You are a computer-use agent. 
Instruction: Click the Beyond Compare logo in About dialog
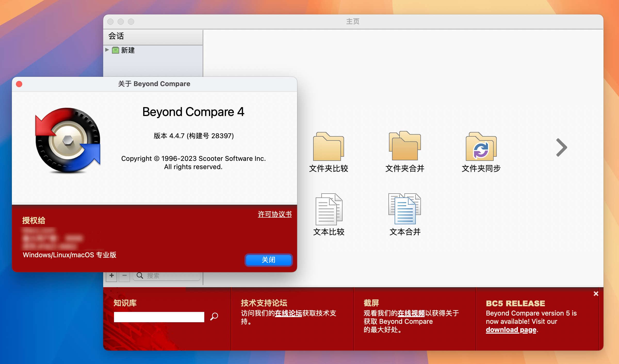[x=68, y=140]
